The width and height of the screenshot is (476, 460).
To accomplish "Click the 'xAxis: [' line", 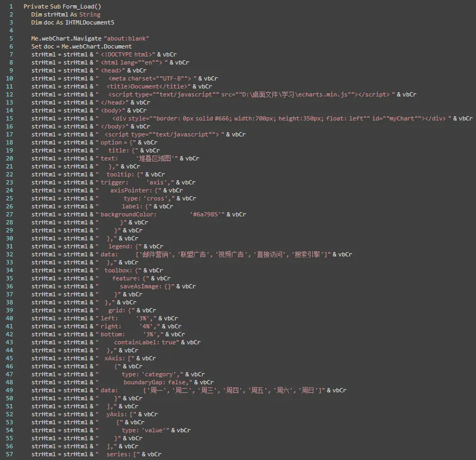I will click(93, 358).
